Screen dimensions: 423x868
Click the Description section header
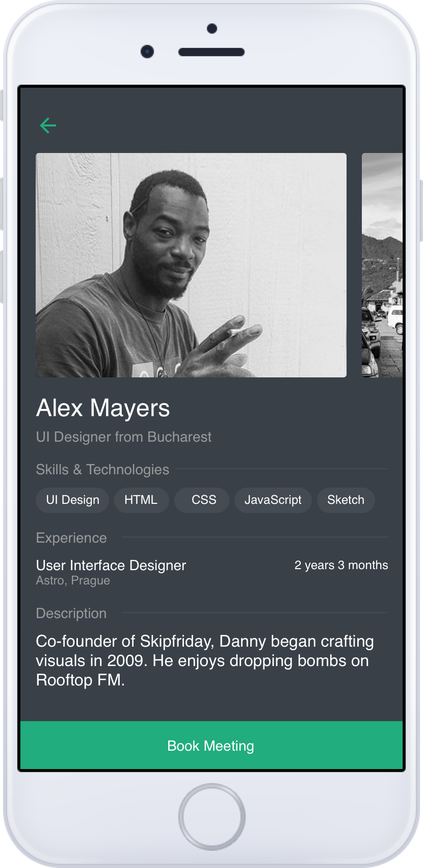tap(71, 613)
